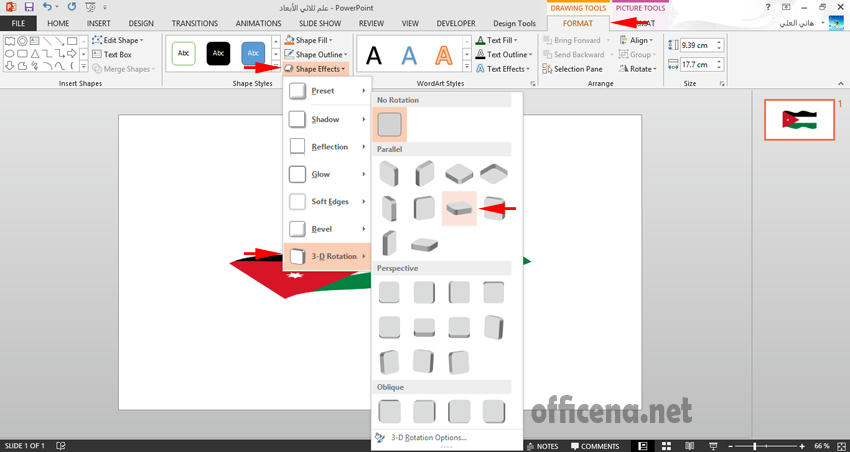Choose the No Rotation preset
850x452 pixels.
click(389, 124)
